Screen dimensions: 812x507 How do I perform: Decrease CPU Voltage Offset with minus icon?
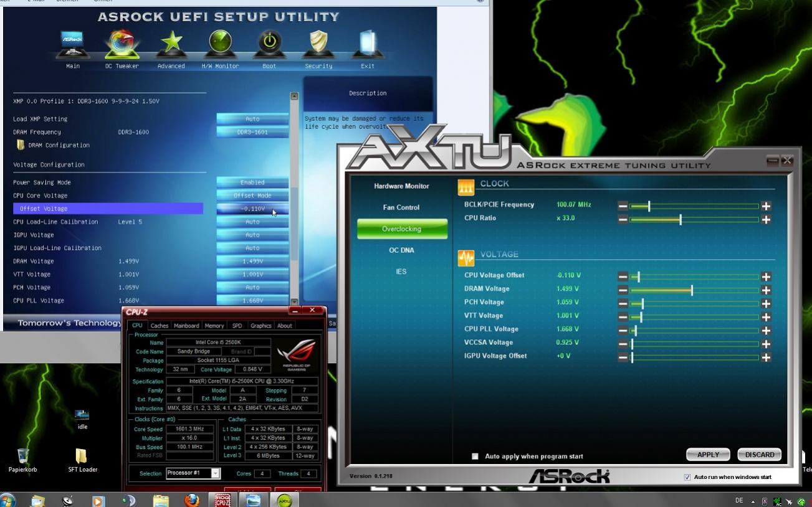click(x=623, y=277)
